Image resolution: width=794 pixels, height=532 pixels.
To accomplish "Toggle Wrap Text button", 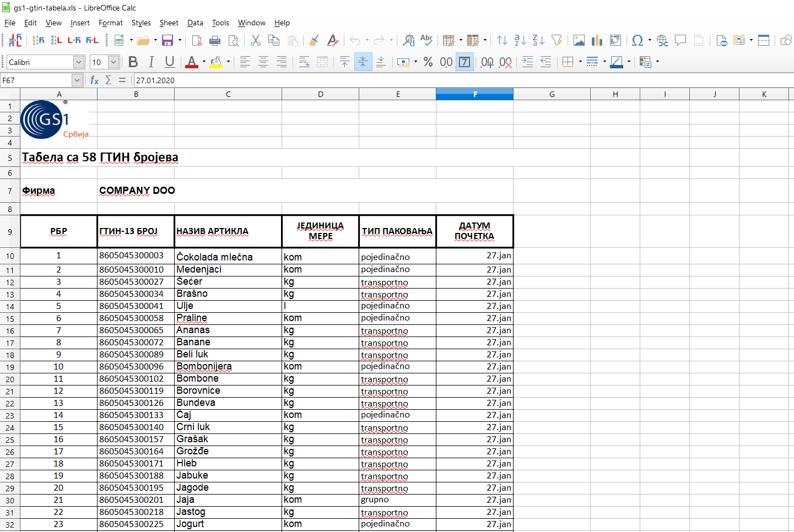I will coord(304,62).
